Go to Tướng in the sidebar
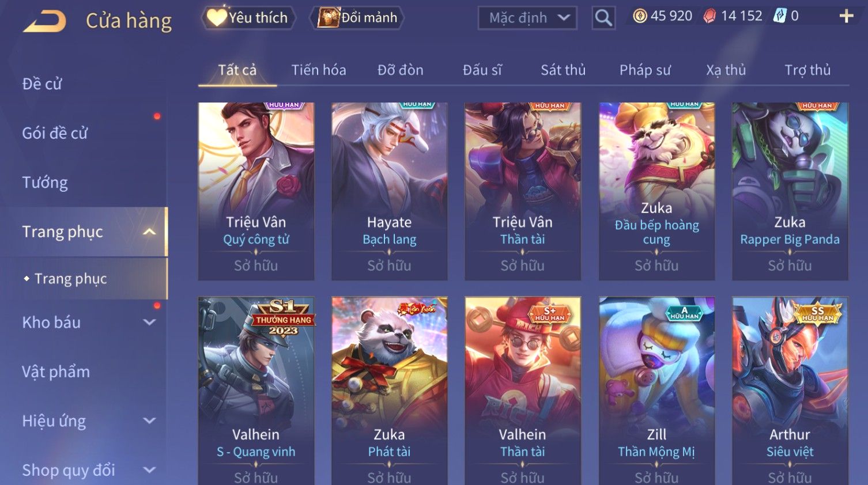The height and width of the screenshot is (485, 868). tap(45, 183)
